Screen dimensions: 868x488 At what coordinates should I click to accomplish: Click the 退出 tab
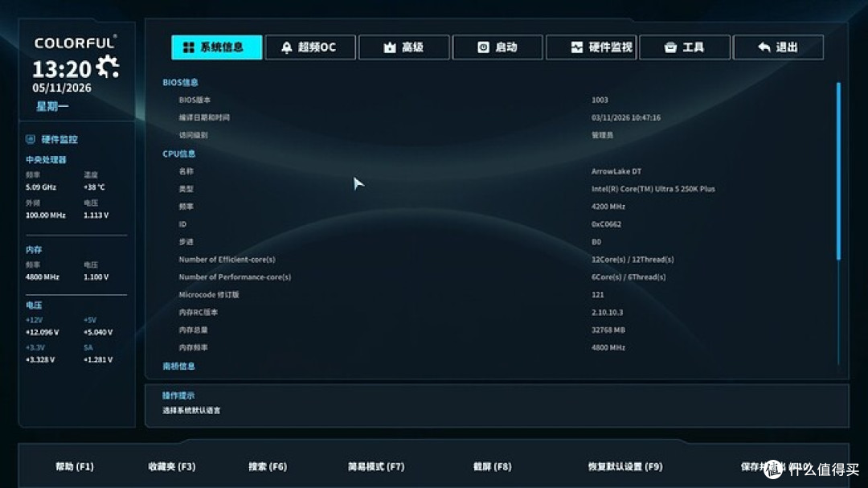(778, 47)
